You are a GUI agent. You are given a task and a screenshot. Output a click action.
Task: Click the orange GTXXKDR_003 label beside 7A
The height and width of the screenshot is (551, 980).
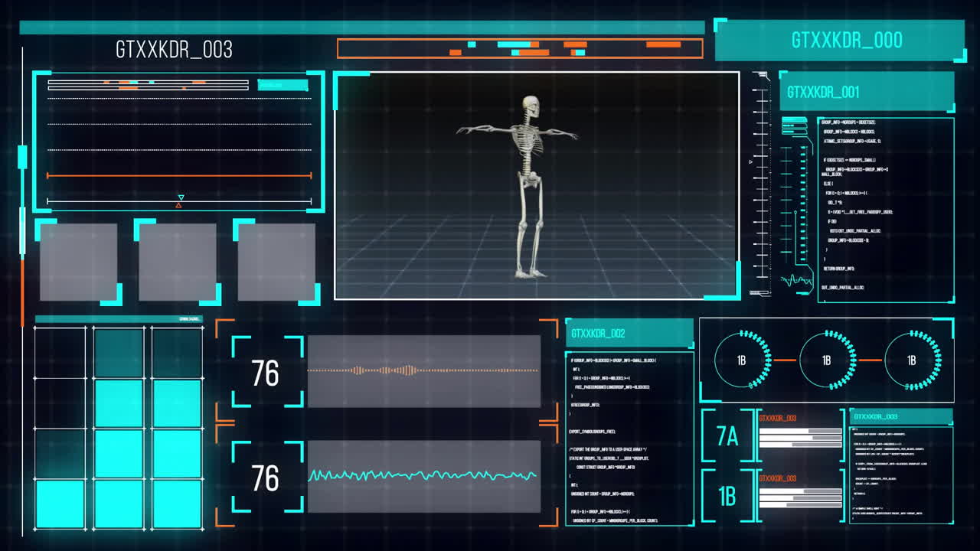pyautogui.click(x=778, y=419)
